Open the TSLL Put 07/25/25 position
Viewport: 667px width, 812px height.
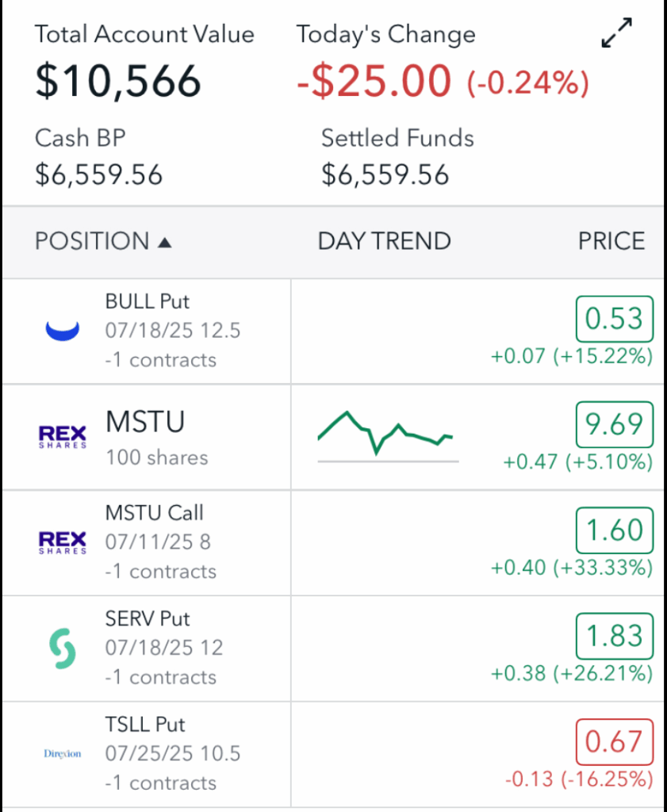pyautogui.click(x=172, y=753)
